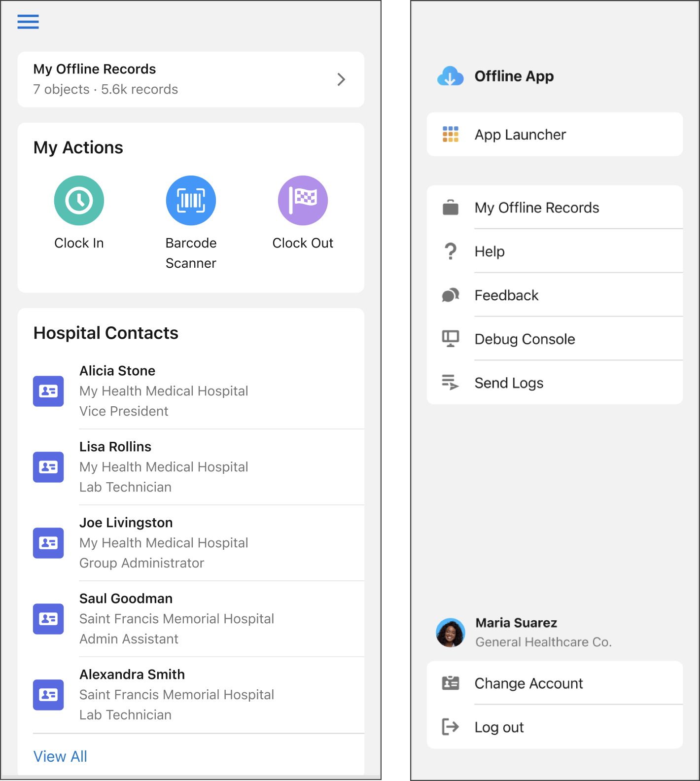Open the Debug Console menu item

(525, 339)
